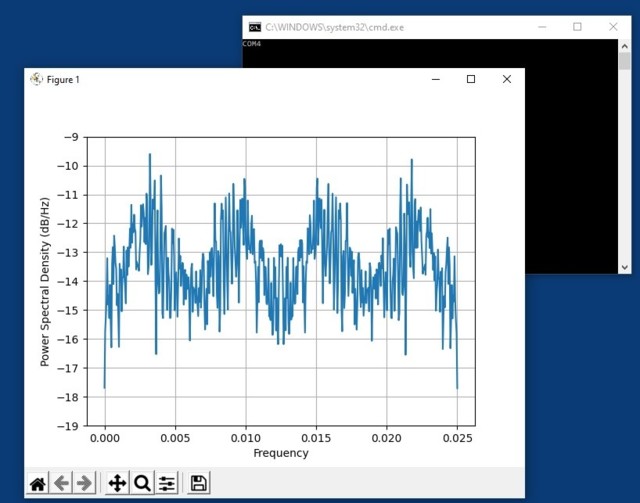Click the −9 tick label on the y-axis
Image resolution: width=640 pixels, height=503 pixels.
[71, 137]
